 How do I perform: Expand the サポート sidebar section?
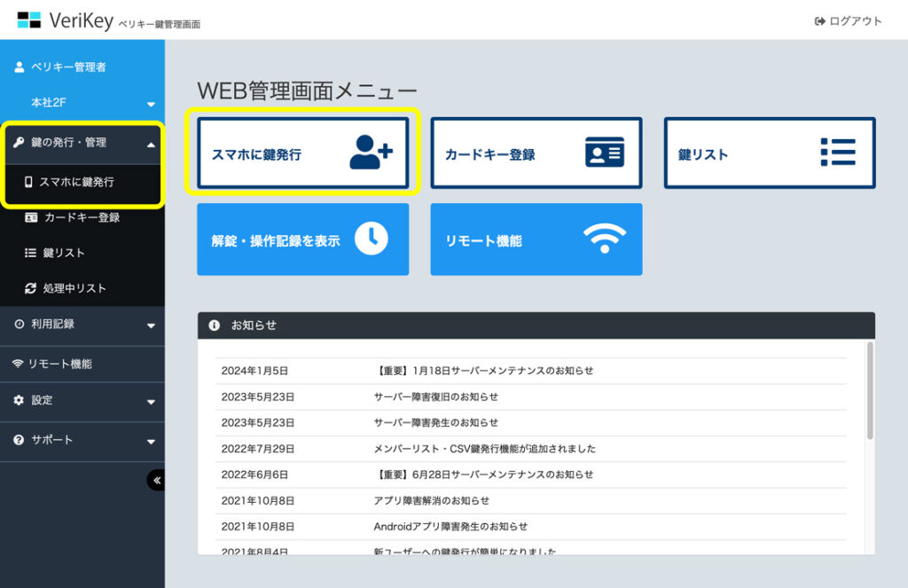tap(151, 441)
